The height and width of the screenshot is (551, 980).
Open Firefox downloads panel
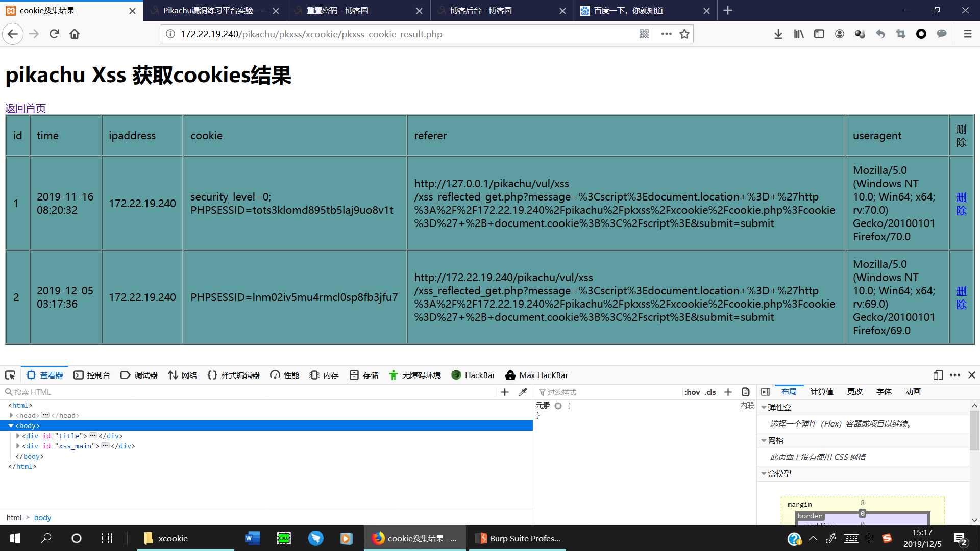(x=778, y=34)
